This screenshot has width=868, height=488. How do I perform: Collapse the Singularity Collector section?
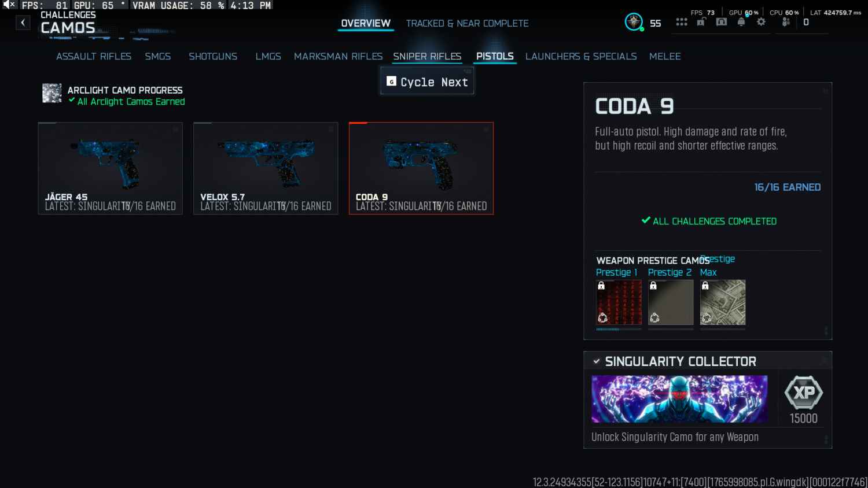(x=597, y=361)
